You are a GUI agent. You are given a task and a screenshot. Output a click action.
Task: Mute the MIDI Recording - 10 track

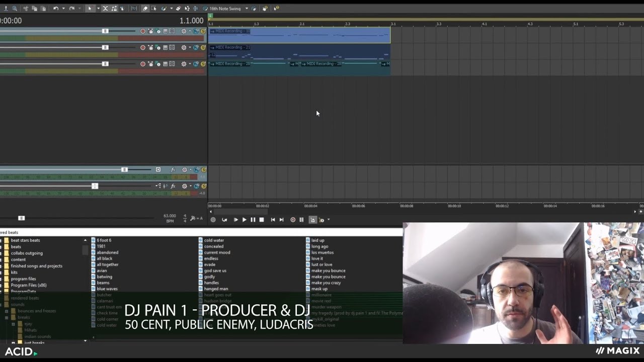196,31
